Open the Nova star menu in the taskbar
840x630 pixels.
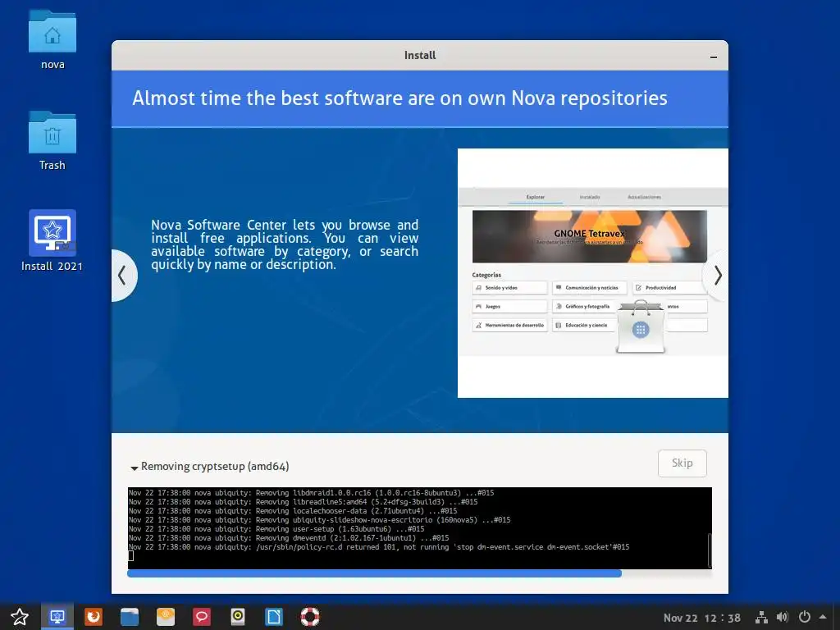[20, 617]
